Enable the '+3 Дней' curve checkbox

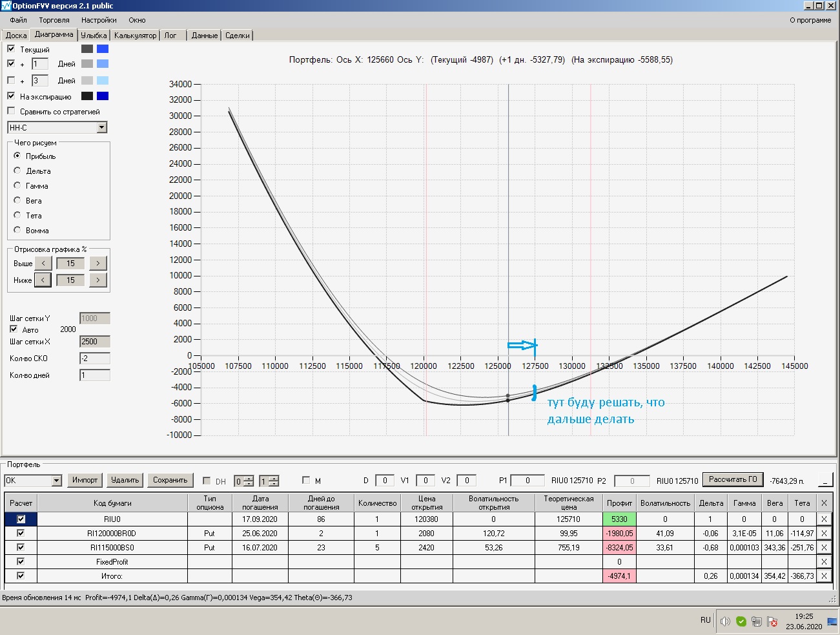[x=11, y=80]
